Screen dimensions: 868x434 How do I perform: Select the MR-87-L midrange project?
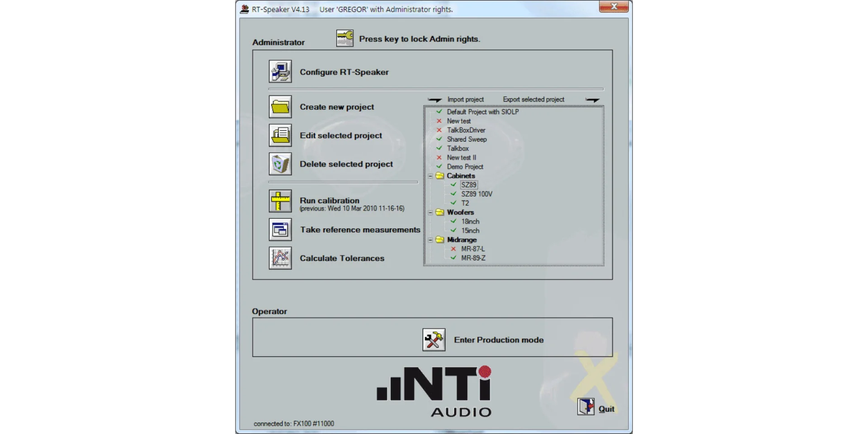[472, 249]
